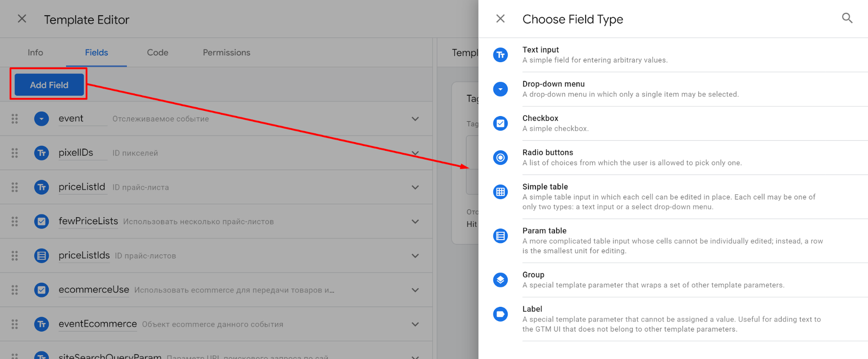
Task: Select the Label field type icon
Action: tap(500, 314)
